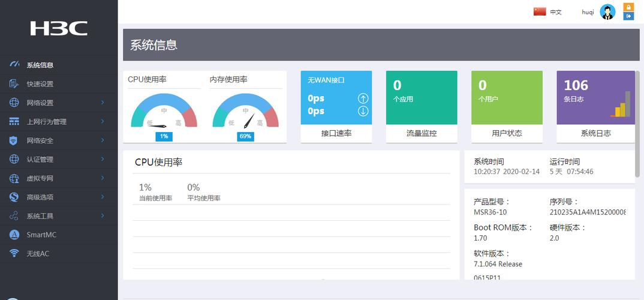Open the Virtual Private Network (虚拟专网) menu item
The image size is (644, 300).
[40, 178]
